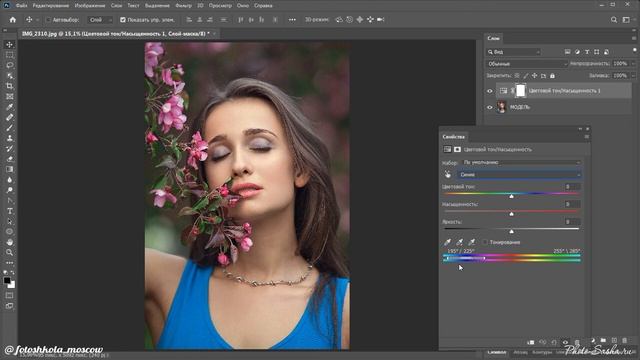This screenshot has height=360, width=640.
Task: Filter layers by pixel image icon
Action: coord(567,52)
